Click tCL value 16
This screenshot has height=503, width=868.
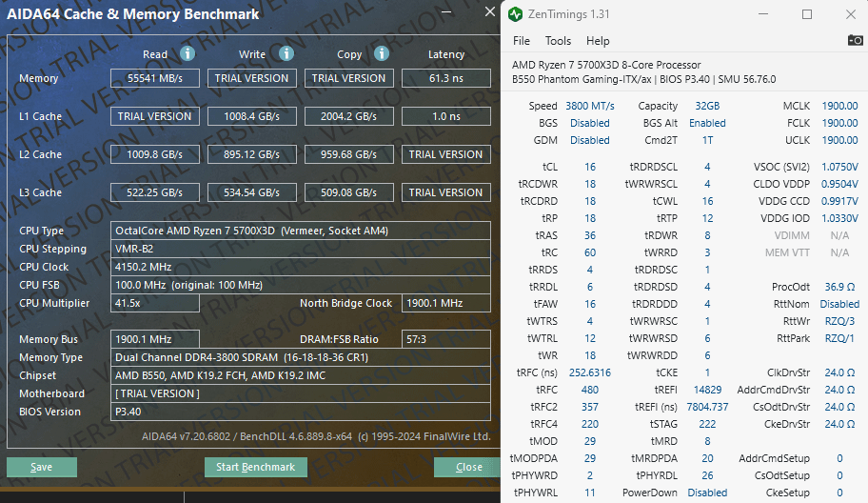(x=589, y=167)
